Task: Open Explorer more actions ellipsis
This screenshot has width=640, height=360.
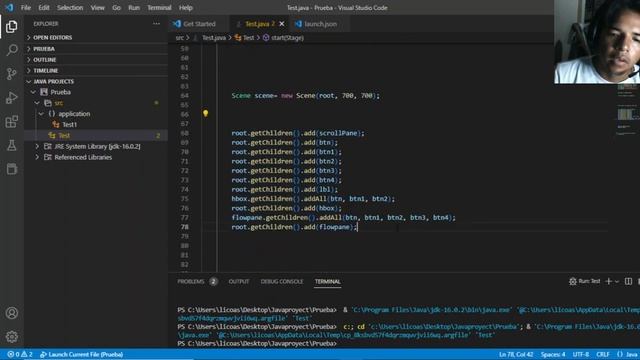Action: 156,24
